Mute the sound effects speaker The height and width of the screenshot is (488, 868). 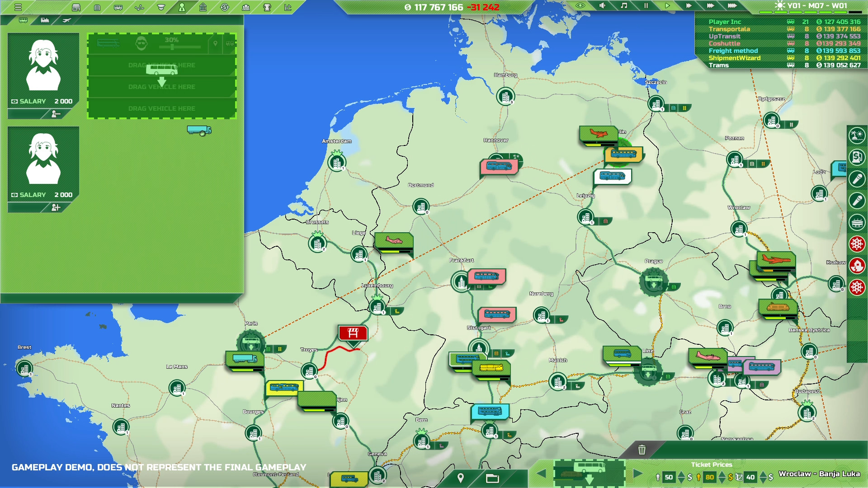pos(602,6)
